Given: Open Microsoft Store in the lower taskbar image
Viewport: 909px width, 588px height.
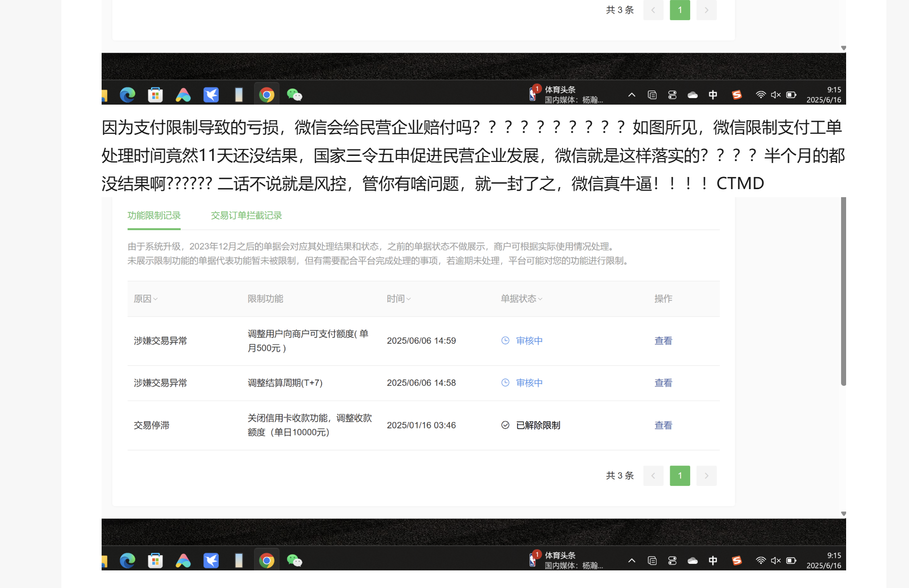Looking at the screenshot, I should (x=155, y=560).
